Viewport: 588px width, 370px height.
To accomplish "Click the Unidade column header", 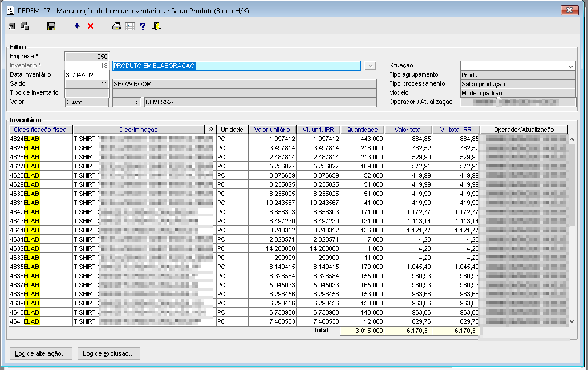I will [232, 130].
